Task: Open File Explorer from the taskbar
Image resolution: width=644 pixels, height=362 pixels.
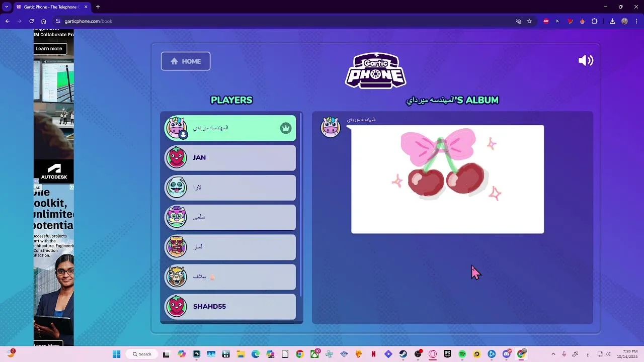Action: [x=240, y=354]
